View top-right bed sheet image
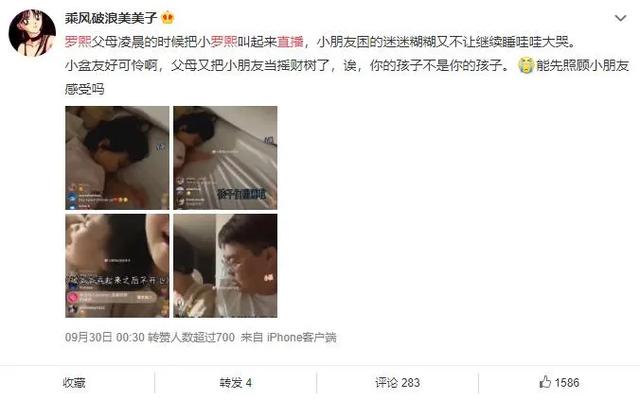The width and height of the screenshot is (640, 400). click(225, 158)
